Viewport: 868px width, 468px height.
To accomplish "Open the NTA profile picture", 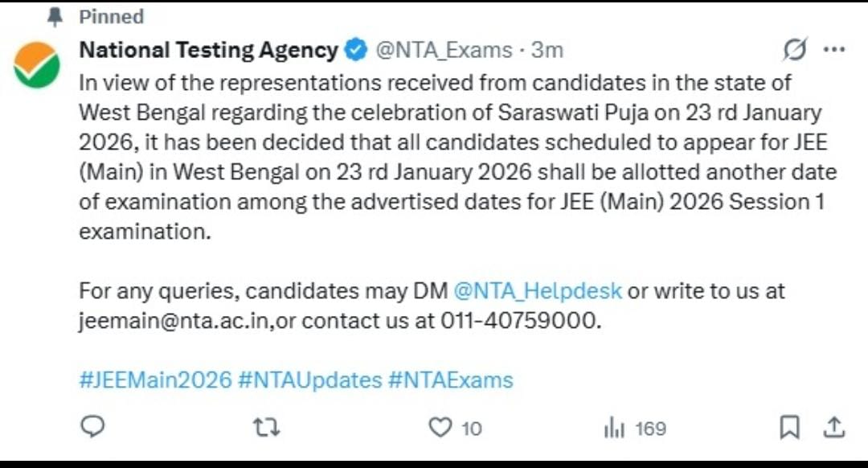I will pyautogui.click(x=36, y=66).
